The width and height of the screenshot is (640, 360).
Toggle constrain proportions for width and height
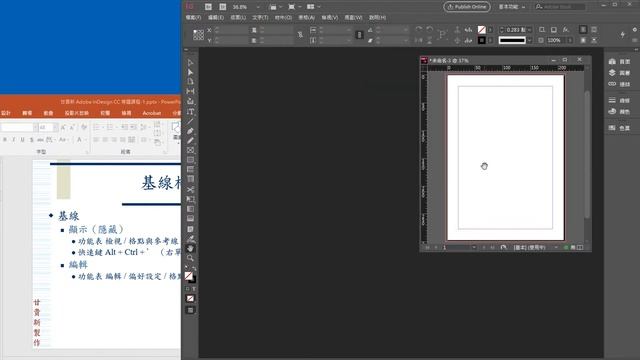[x=300, y=35]
